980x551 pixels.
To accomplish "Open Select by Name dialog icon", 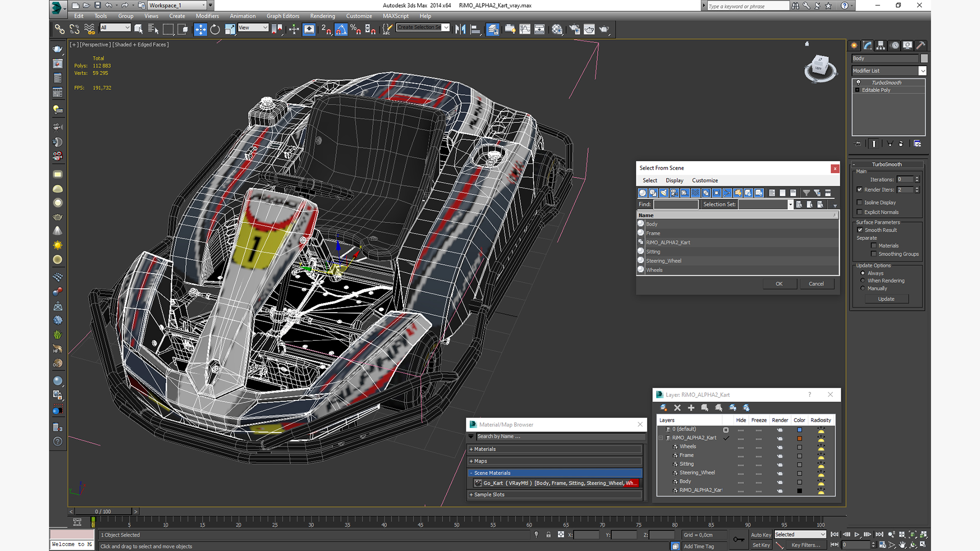I will tap(153, 30).
